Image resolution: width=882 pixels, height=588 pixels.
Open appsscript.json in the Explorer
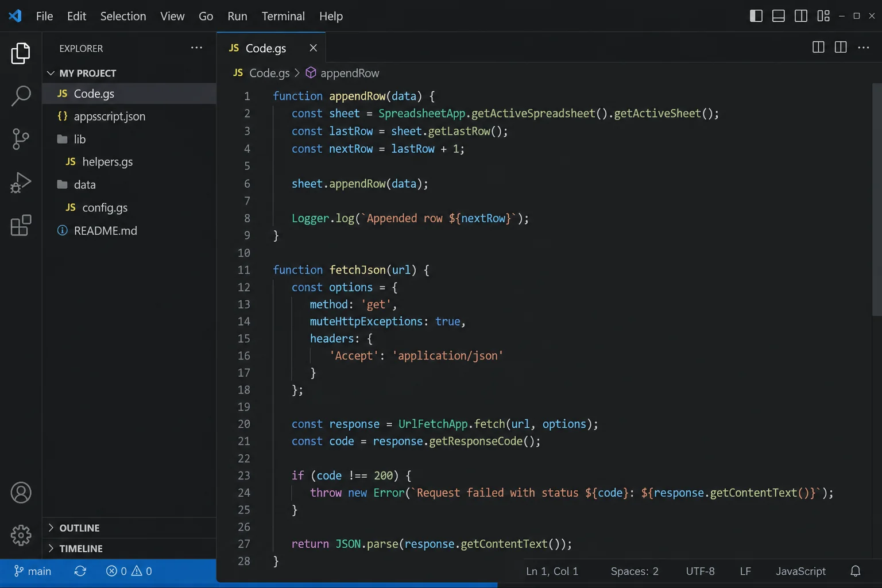129,117
